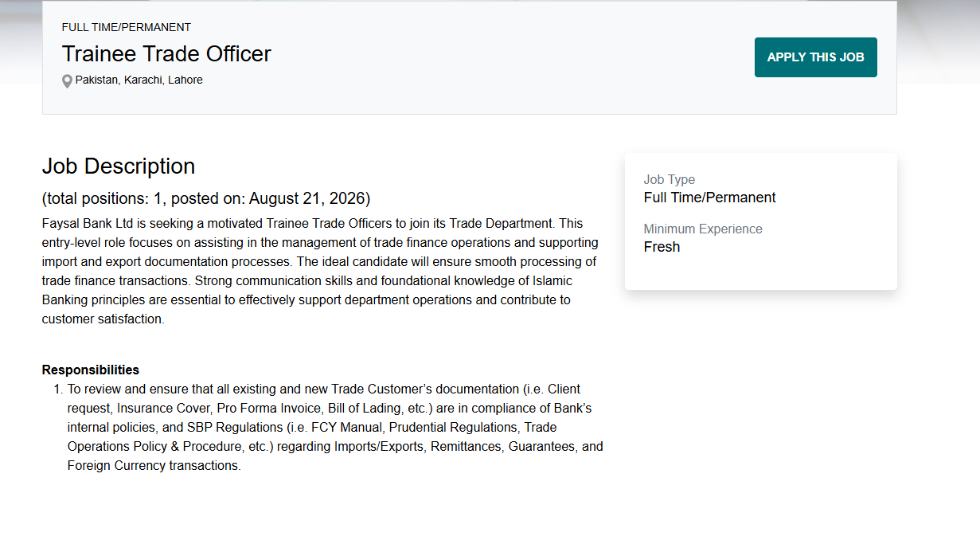Viewport: 980px width, 544px height.
Task: Click the location pin icon
Action: click(x=67, y=81)
